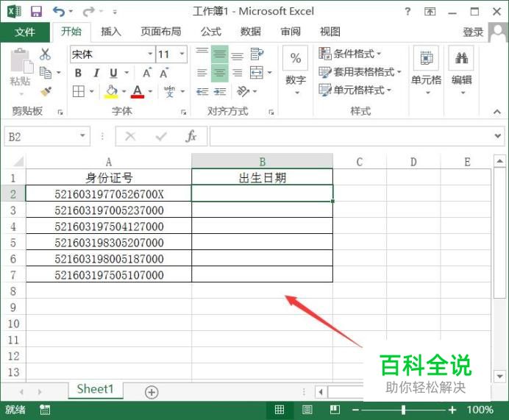509x420 pixels.
Task: Paste using the 粘贴 clipboard button
Action: click(x=21, y=72)
